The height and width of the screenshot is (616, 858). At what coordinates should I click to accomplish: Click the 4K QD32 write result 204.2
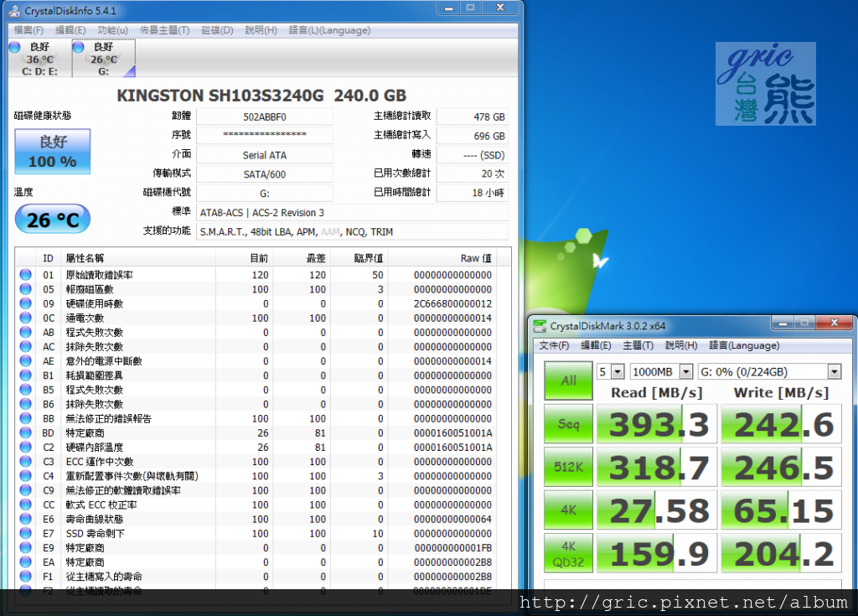pos(781,554)
